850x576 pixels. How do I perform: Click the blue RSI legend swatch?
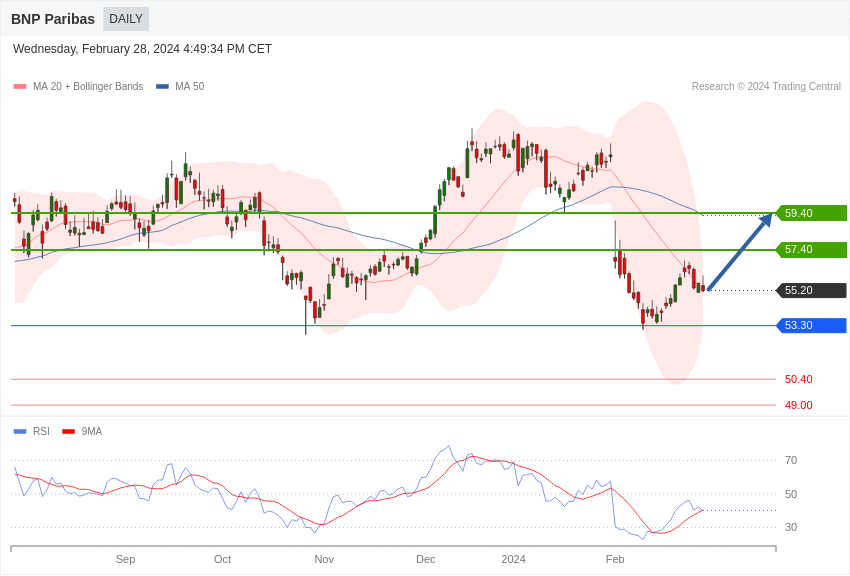point(20,432)
